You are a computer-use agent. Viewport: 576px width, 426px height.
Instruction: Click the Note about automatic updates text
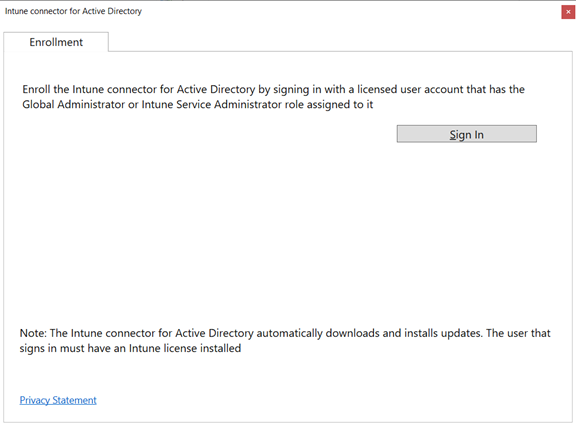click(285, 340)
